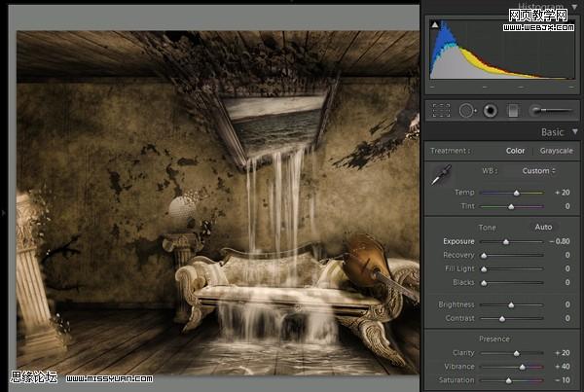Viewport: 584px width, 392px height.
Task: Click the Clarity value +20
Action: click(x=563, y=352)
